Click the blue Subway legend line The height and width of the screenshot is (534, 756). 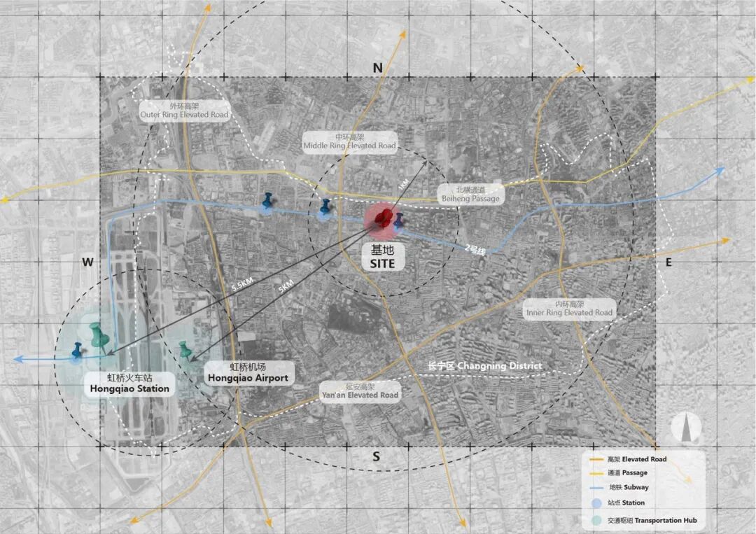[595, 487]
